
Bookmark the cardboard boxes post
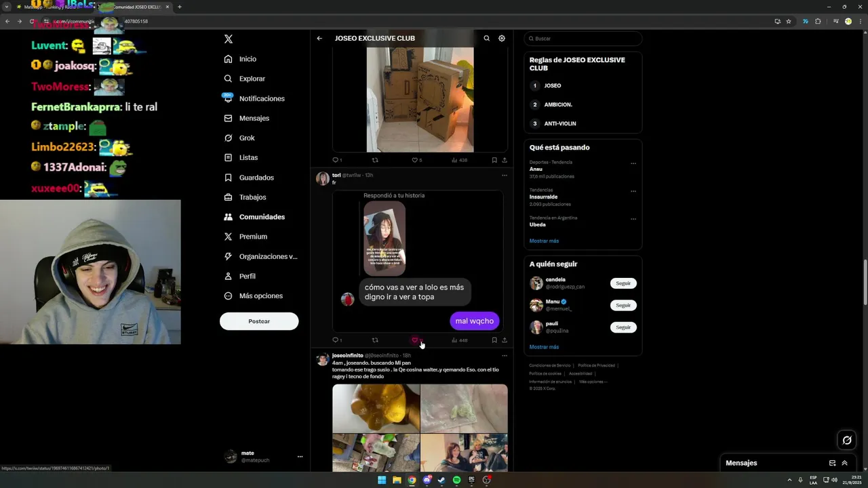coord(494,160)
